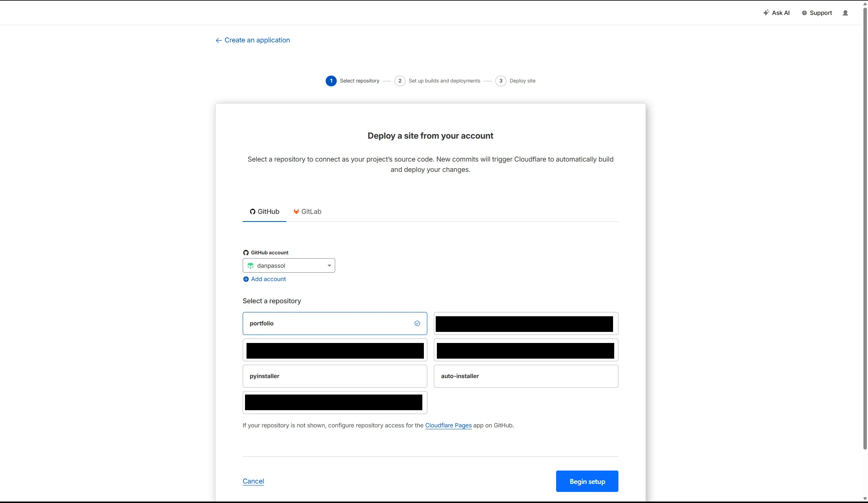868x503 pixels.
Task: Click the Set up builds and deployments label
Action: (445, 81)
